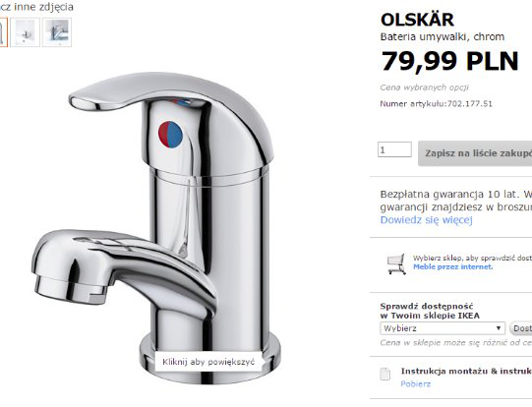Click the OLSKÄR product title
This screenshot has height=407, width=532.
[x=417, y=20]
